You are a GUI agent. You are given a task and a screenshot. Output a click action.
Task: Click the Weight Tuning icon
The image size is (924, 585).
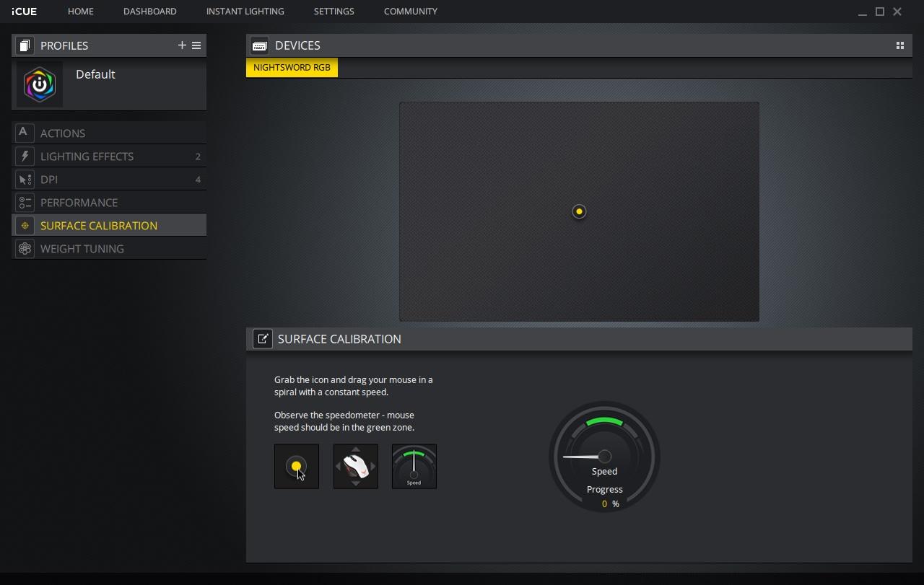click(x=25, y=248)
